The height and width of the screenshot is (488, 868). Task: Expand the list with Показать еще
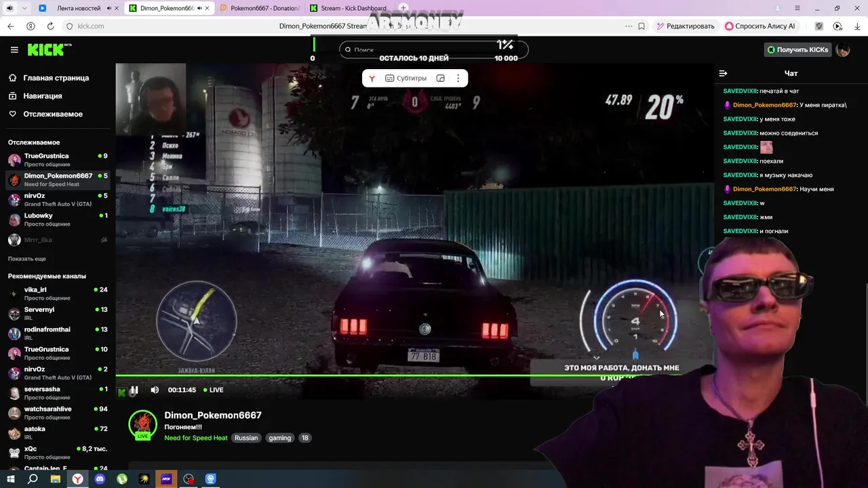27,259
